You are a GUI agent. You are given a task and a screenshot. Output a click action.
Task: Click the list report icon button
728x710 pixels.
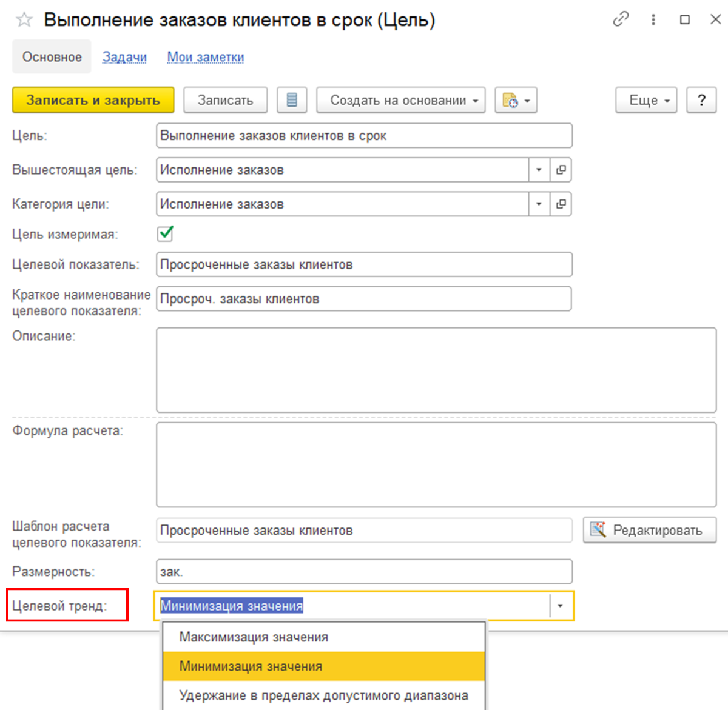pyautogui.click(x=292, y=100)
